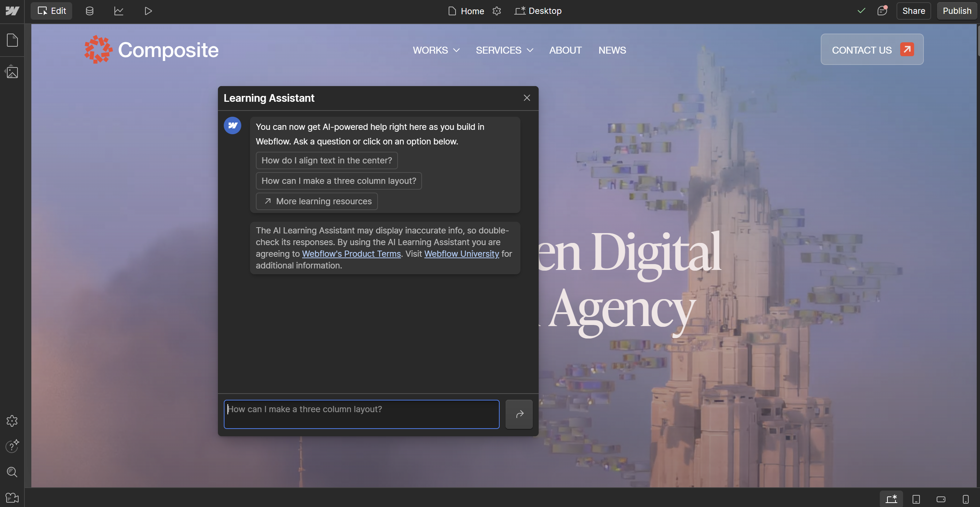Click the Preview play icon
This screenshot has height=507, width=980.
tap(148, 11)
